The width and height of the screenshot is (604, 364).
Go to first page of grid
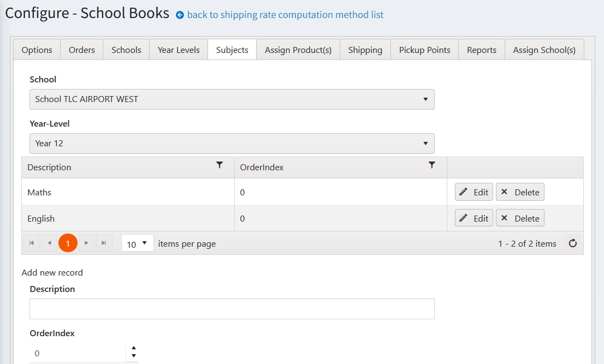(32, 243)
